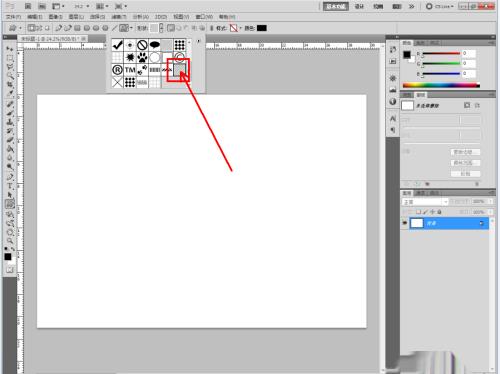Select the speech bubble shape
The width and height of the screenshot is (500, 374).
[x=155, y=45]
